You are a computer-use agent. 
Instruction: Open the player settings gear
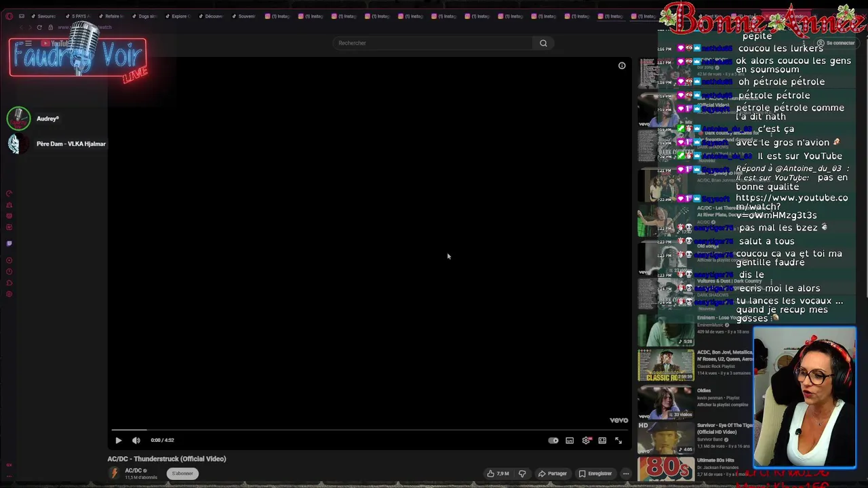pyautogui.click(x=586, y=441)
